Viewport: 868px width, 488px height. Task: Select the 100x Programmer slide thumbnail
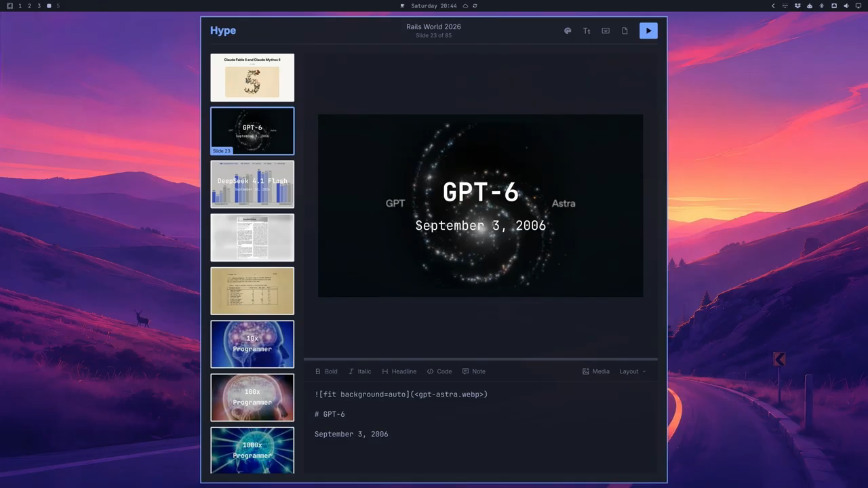click(x=252, y=398)
